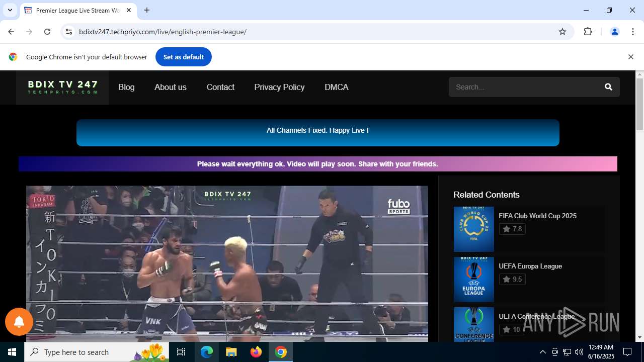Screen dimensions: 644x362
Task: Close the Premier League Live Stream tab
Action: pos(129,10)
